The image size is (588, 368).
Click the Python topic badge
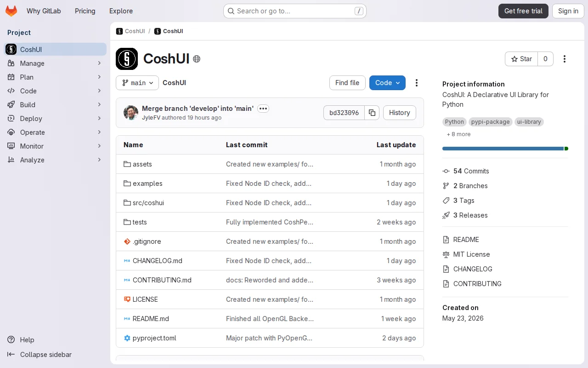click(x=454, y=122)
